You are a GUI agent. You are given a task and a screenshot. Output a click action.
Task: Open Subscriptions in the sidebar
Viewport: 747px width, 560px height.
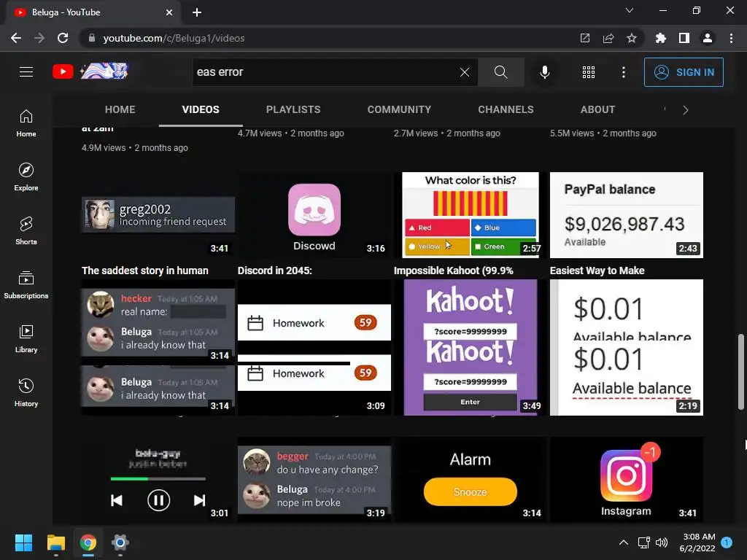(x=26, y=285)
